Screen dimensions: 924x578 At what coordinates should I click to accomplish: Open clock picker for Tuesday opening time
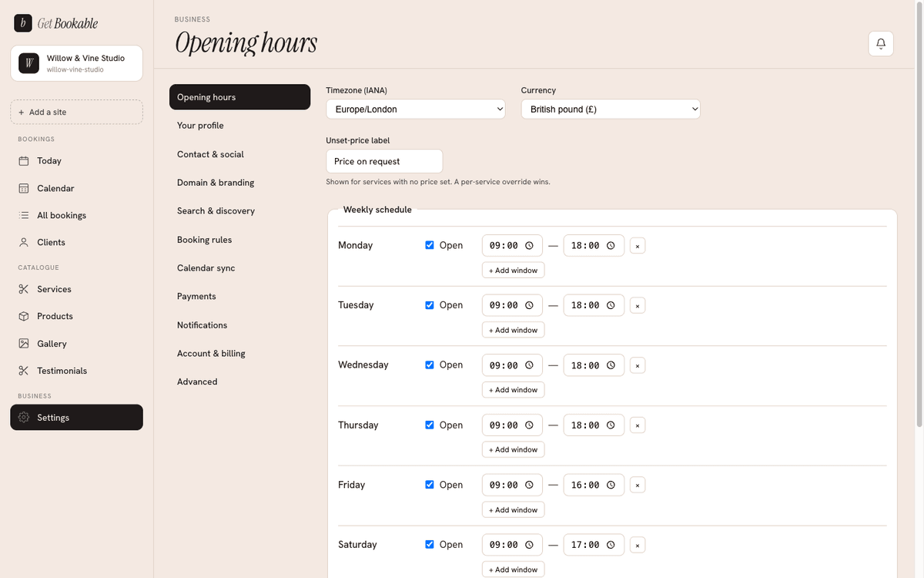529,305
